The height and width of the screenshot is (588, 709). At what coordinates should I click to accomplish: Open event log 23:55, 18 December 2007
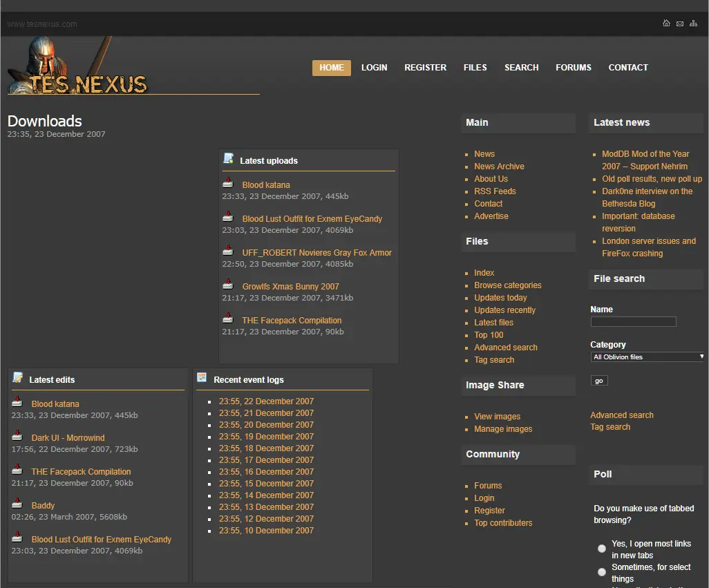click(x=266, y=448)
